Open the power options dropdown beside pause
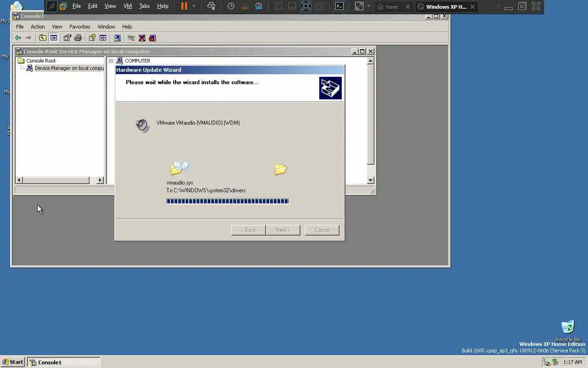The height and width of the screenshot is (368, 588). (194, 6)
